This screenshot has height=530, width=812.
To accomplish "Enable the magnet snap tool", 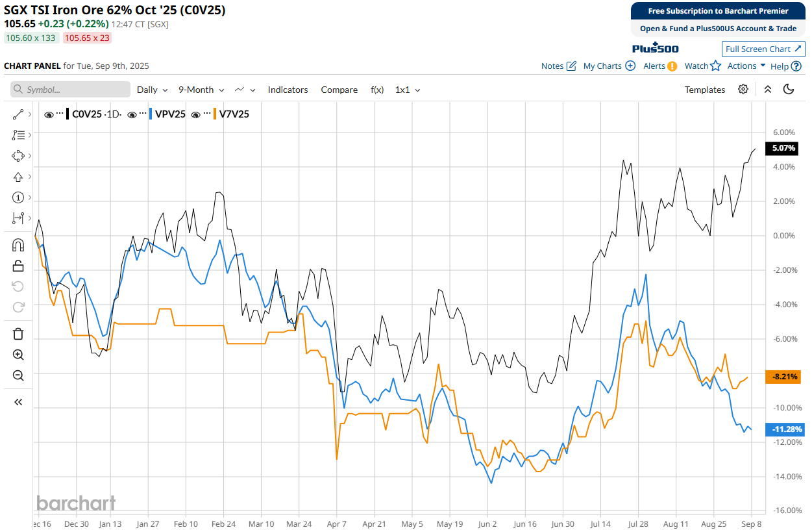I will pos(18,245).
